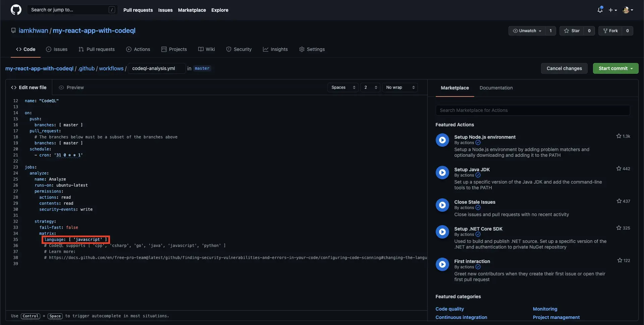Open the Unwatch dropdown
This screenshot has height=325, width=644.
pyautogui.click(x=527, y=30)
